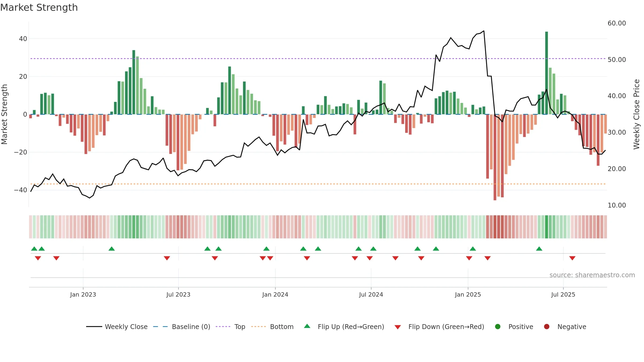Screen dimensions: 644x362
Task: Toggle the Weekly Close legend label
Action: tap(126, 327)
